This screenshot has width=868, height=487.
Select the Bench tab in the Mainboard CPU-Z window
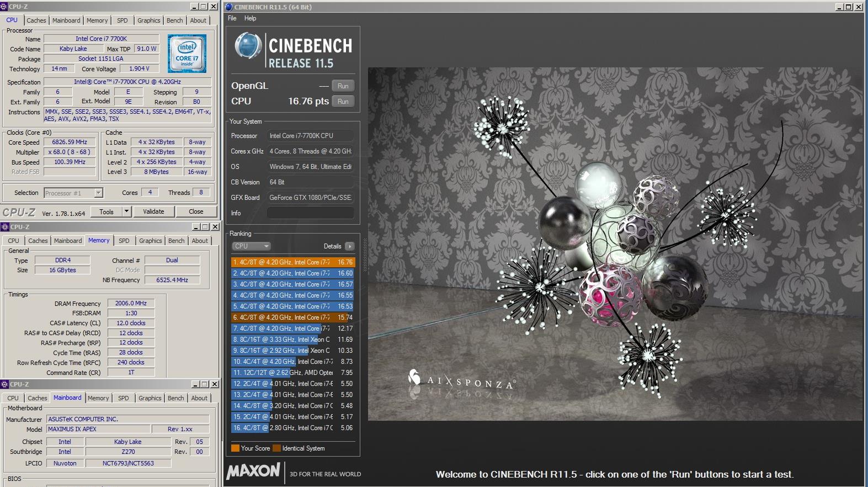pos(176,398)
